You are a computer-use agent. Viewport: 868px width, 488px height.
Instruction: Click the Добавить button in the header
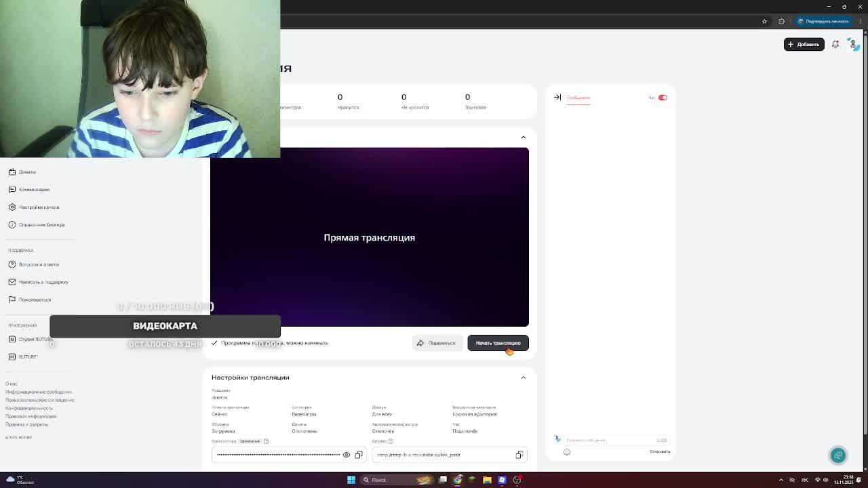coord(804,44)
